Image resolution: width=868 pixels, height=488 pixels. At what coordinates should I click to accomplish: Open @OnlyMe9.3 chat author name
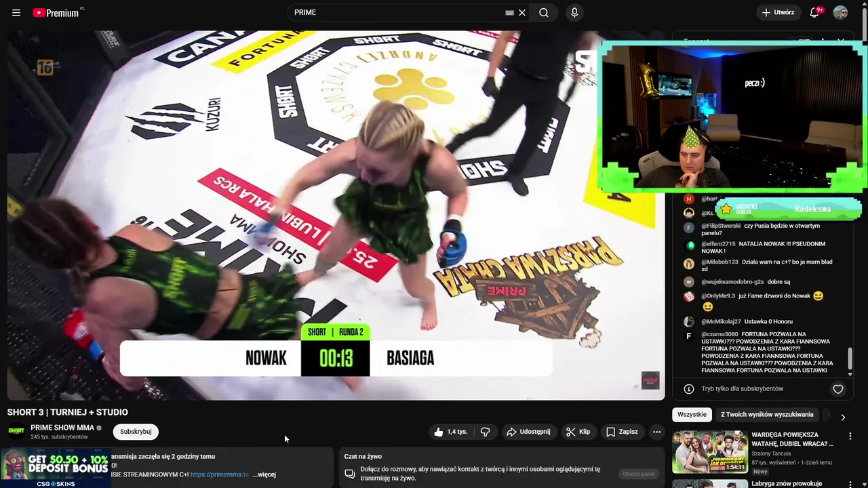(718, 296)
